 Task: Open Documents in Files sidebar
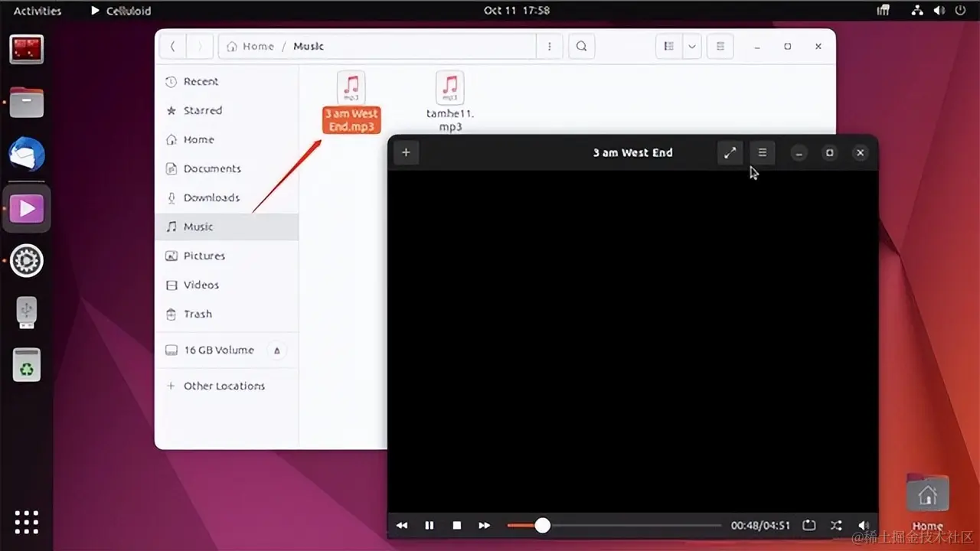pos(227,168)
